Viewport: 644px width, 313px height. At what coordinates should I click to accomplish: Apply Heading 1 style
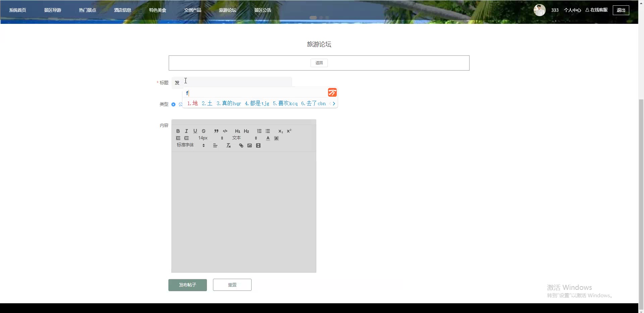[x=237, y=131]
